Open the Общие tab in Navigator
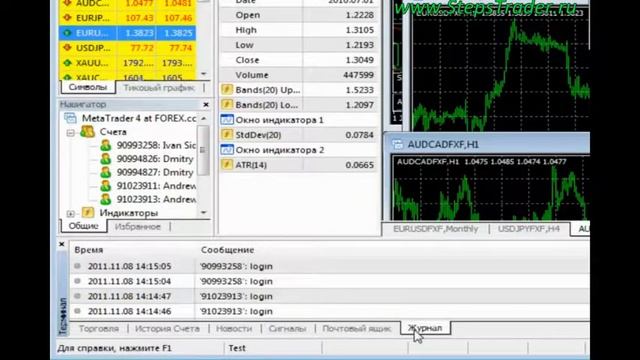Viewport: 640px width, 360px height. [x=84, y=226]
